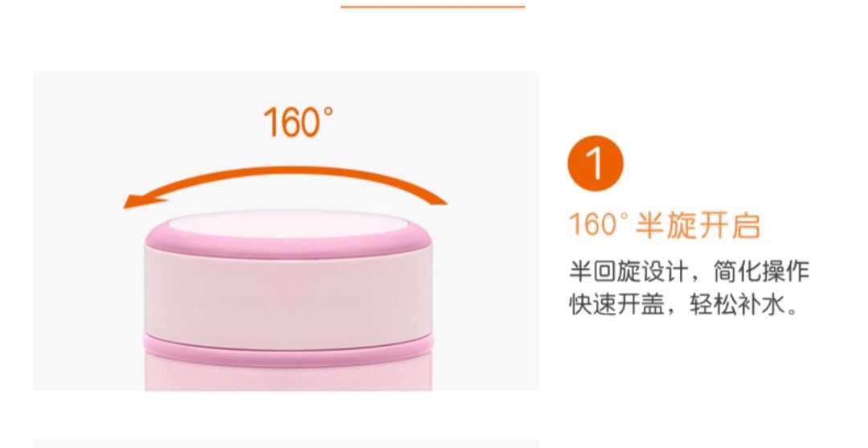This screenshot has width=868, height=448.
Task: Click the gray product image background
Action: [x=83, y=277]
